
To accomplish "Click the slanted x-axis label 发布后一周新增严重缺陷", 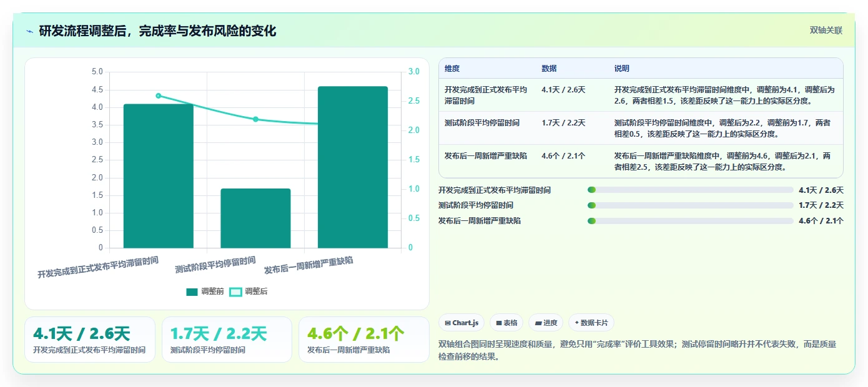I will [x=308, y=265].
